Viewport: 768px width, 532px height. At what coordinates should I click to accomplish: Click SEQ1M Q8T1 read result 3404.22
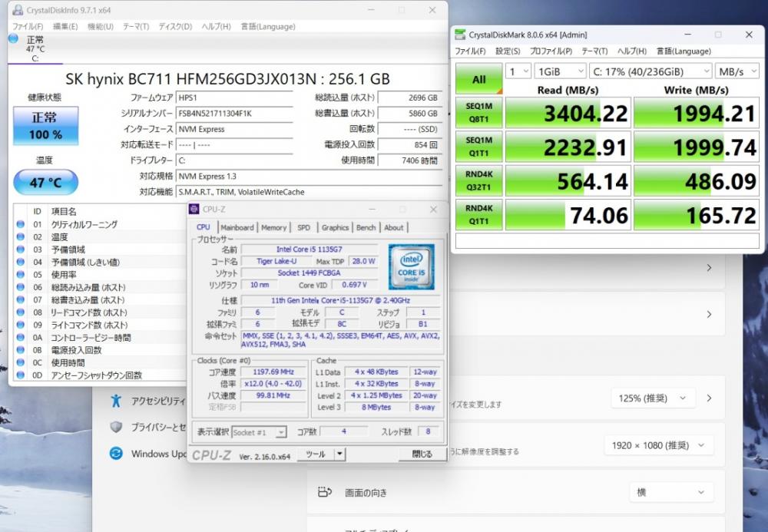(568, 113)
